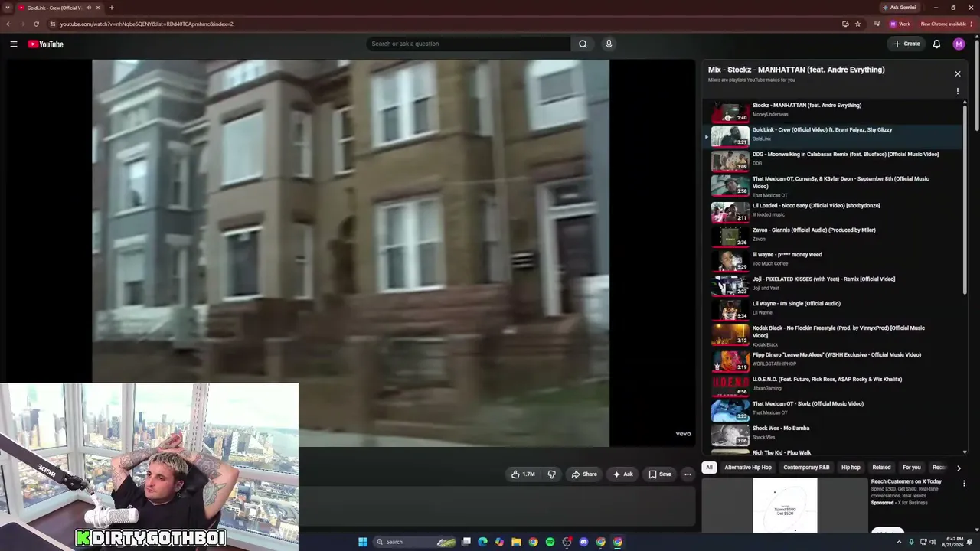Open the Reach Customers on X Today ad
The height and width of the screenshot is (551, 980).
(906, 481)
